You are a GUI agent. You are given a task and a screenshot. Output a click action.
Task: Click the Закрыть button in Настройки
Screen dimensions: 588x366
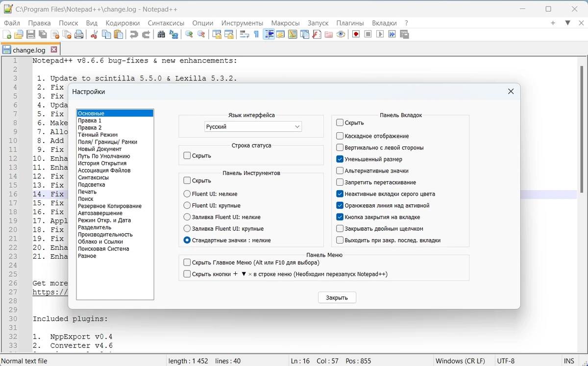(337, 297)
